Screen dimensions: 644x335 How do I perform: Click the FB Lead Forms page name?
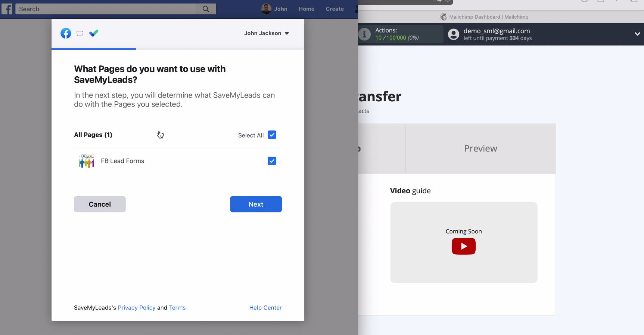[122, 161]
